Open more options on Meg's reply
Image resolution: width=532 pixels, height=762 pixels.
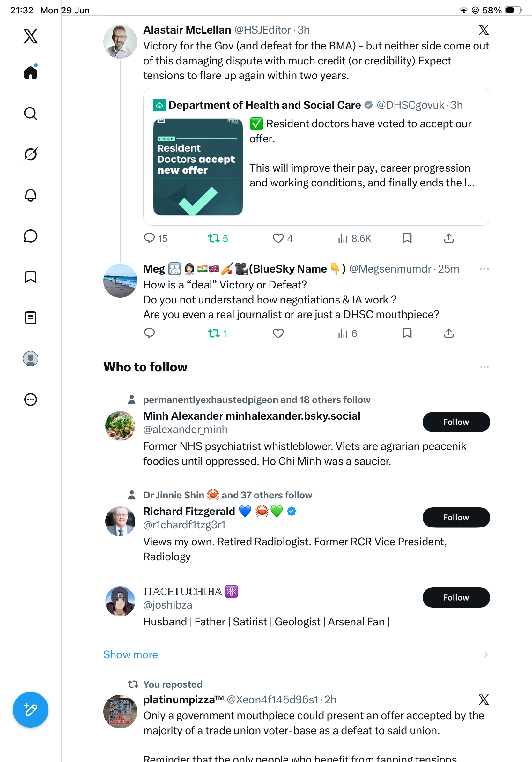[484, 269]
